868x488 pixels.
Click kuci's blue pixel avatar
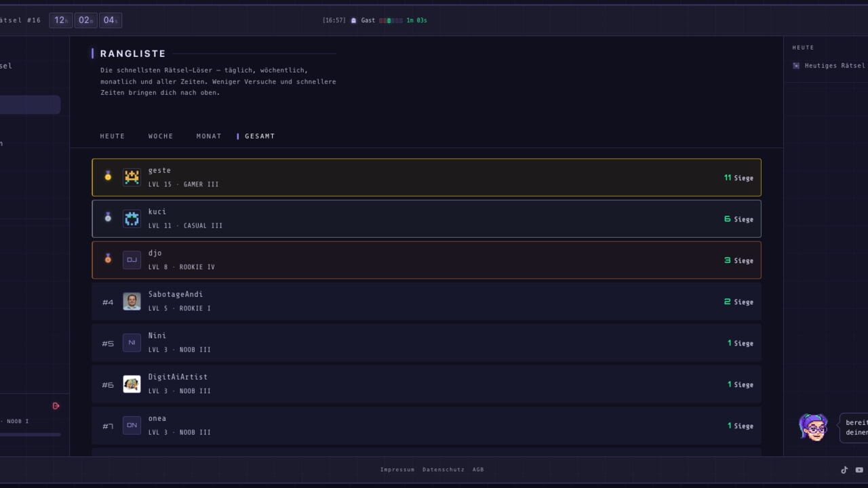click(132, 219)
